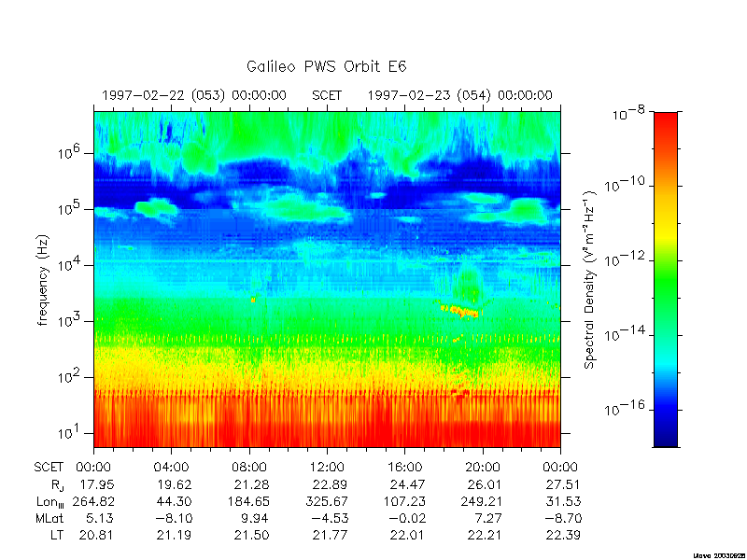Select the local time value 22.39
The width and height of the screenshot is (747, 560).
point(563,535)
